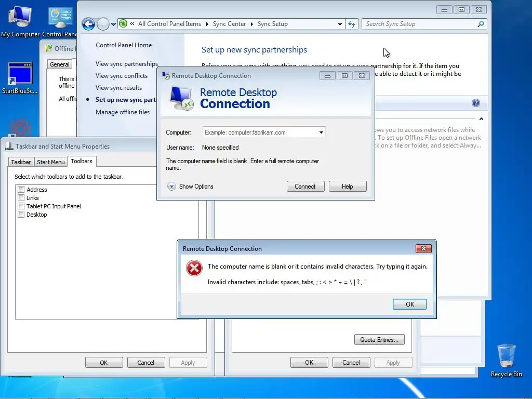
Task: Open blue help icon in Sync Setup
Action: (x=476, y=103)
